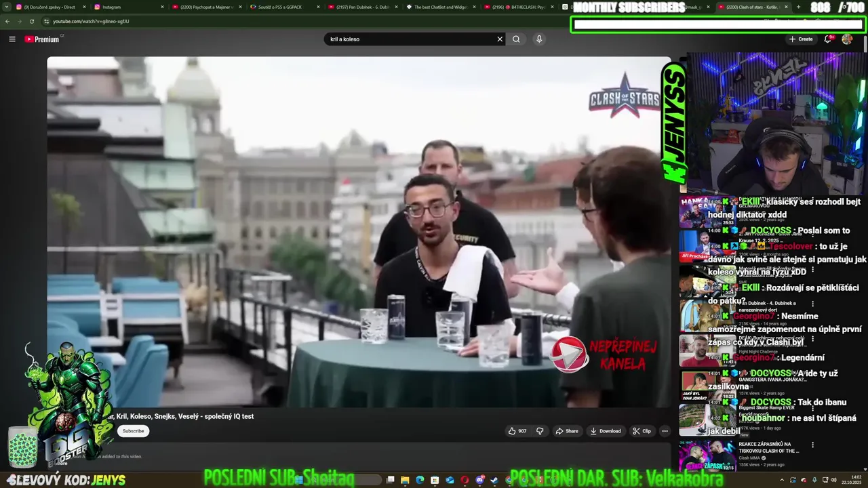Switch to Clash of stars Kotlár tab

pos(753,7)
